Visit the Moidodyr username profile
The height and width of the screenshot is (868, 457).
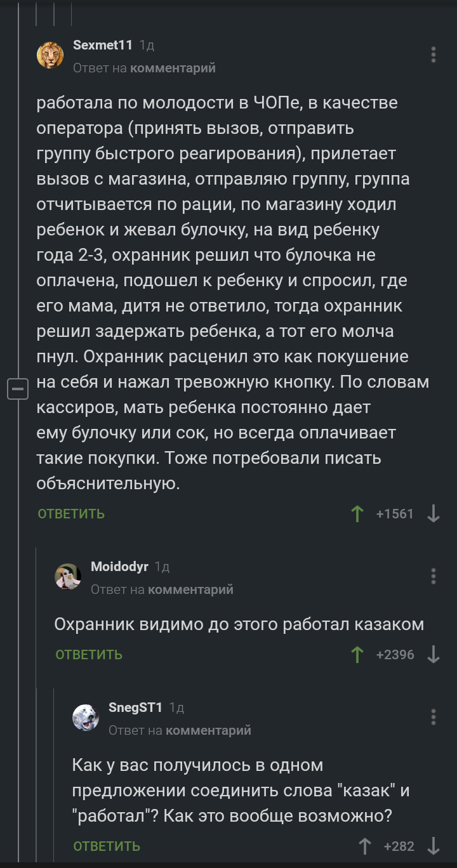(x=119, y=567)
